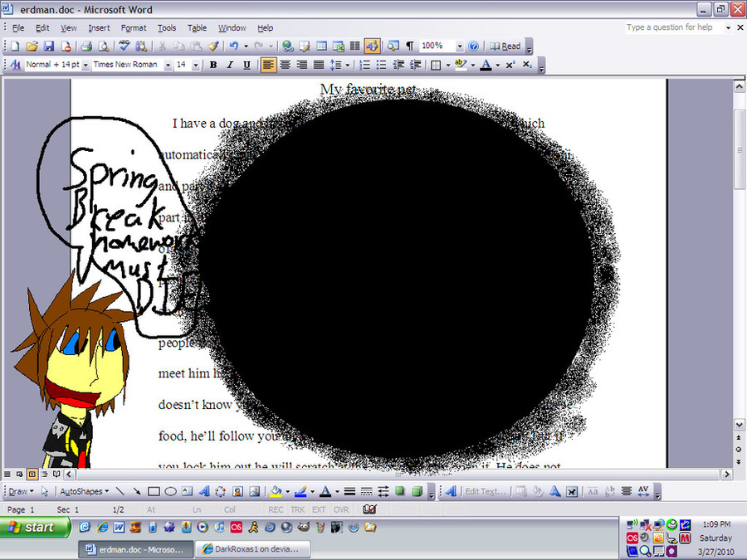Click the Insert Table icon
This screenshot has width=747, height=560.
[x=321, y=46]
